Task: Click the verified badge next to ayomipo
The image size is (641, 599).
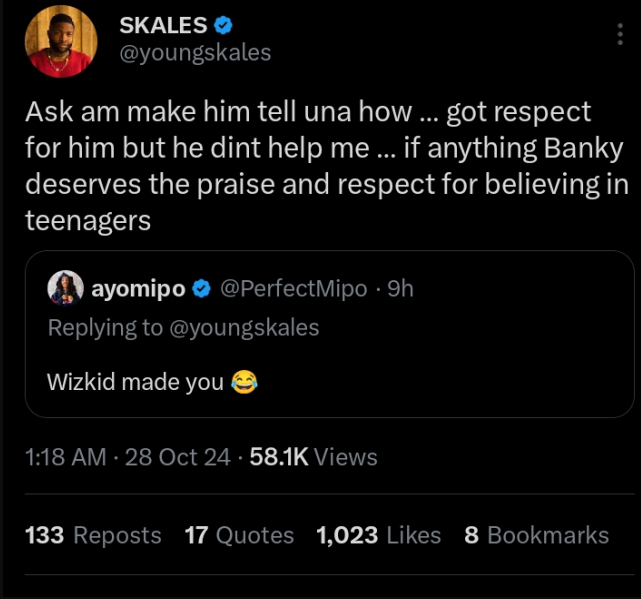Action: point(200,289)
